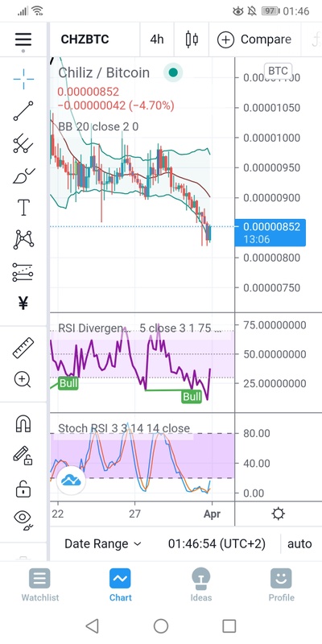This screenshot has height=644, width=322.
Task: Select the Stoch RSI 3 3 14 14 indicator label
Action: point(124,428)
